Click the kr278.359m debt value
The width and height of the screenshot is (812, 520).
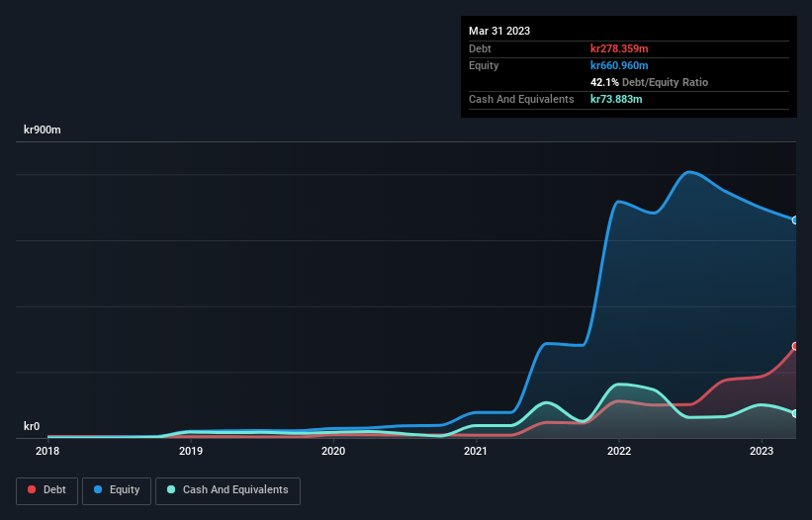click(x=619, y=48)
